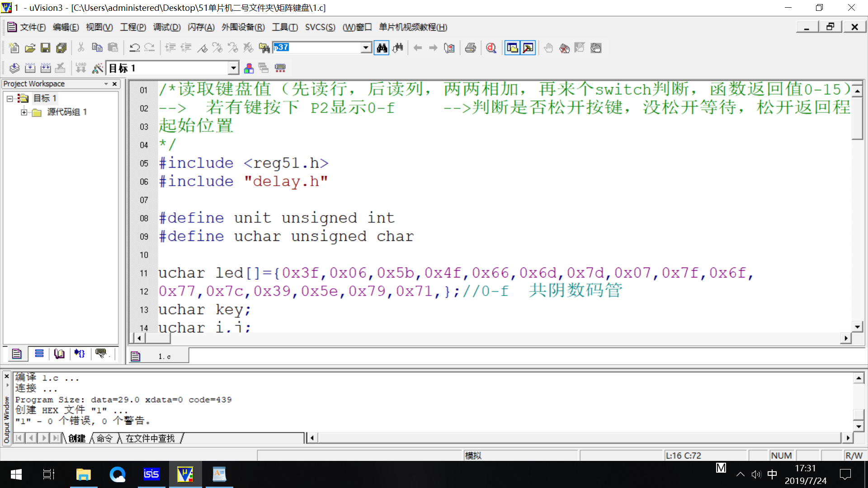Click the editor vertical scrollbar down arrow
This screenshot has width=868, height=488.
857,327
